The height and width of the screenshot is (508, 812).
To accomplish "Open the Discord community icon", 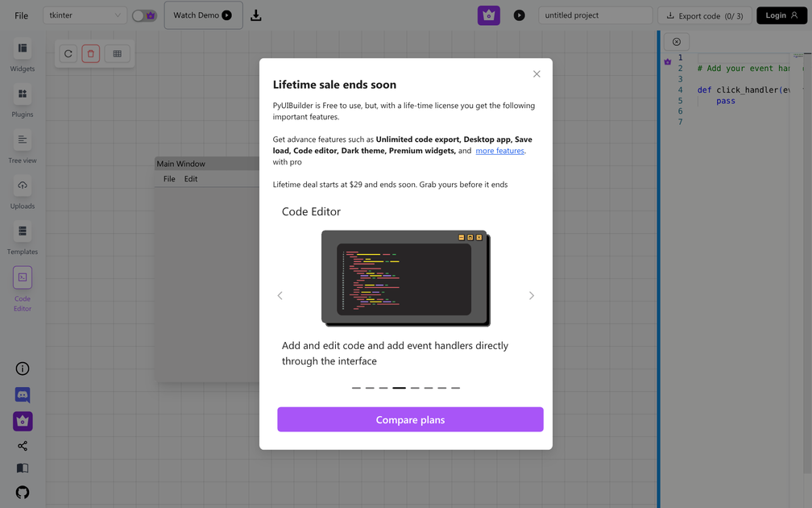I will point(22,395).
